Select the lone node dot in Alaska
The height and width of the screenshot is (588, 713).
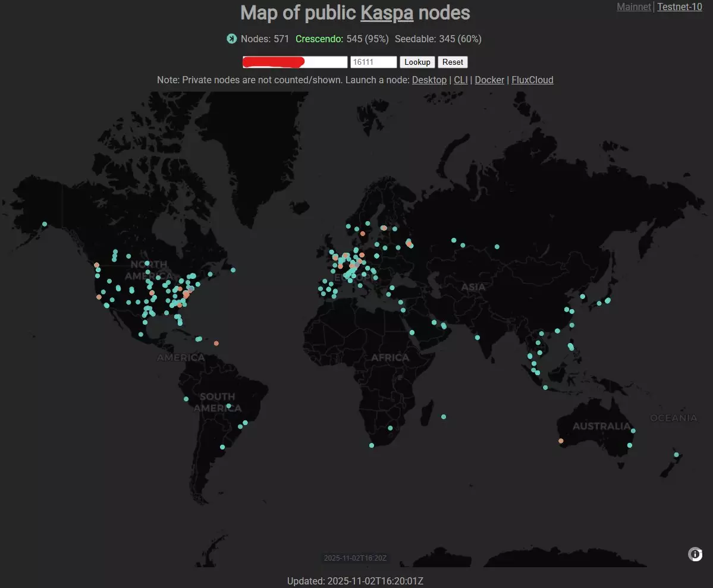coord(45,224)
